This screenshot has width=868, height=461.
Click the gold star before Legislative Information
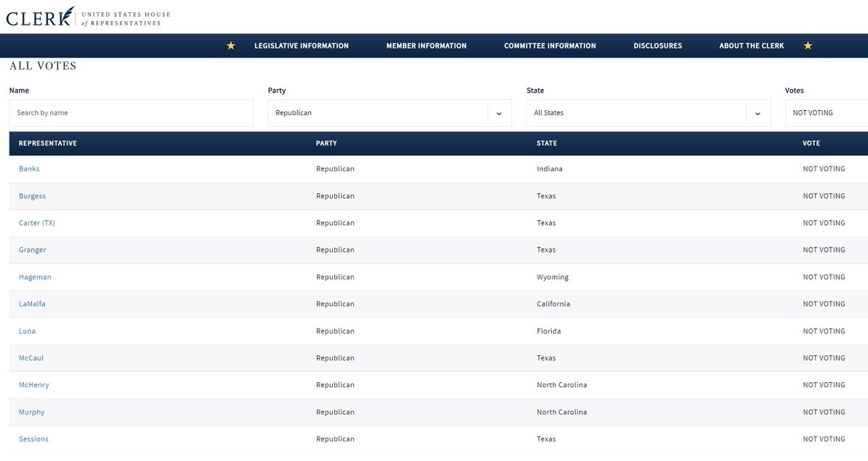point(231,46)
